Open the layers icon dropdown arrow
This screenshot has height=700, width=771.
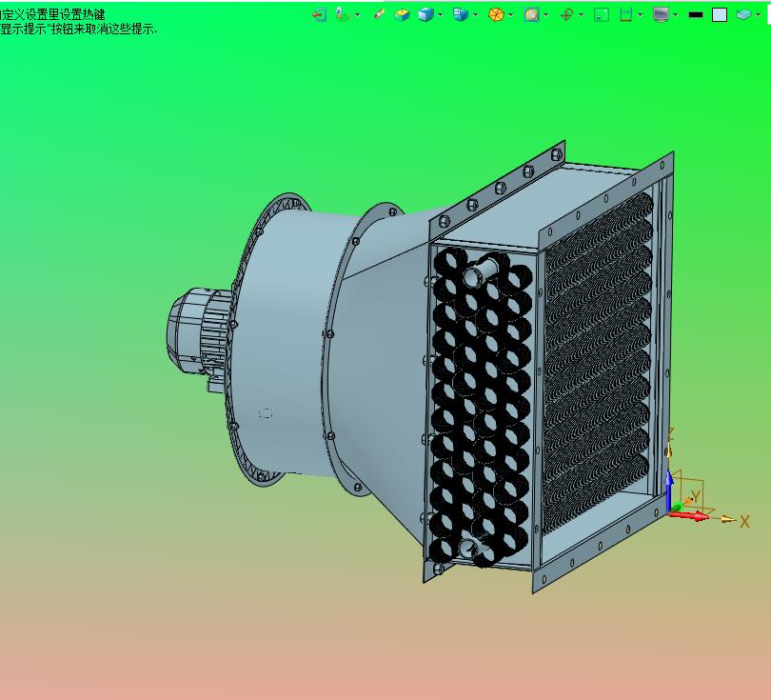pos(758,15)
